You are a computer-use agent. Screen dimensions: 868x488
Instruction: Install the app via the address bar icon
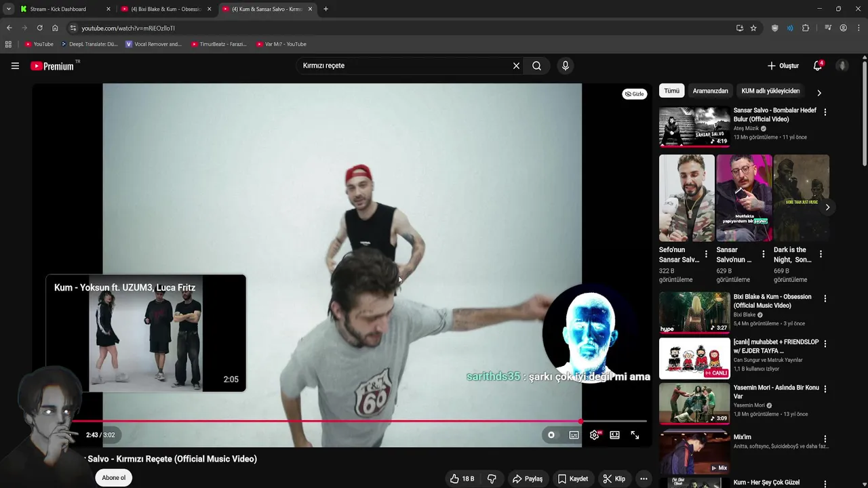point(739,28)
